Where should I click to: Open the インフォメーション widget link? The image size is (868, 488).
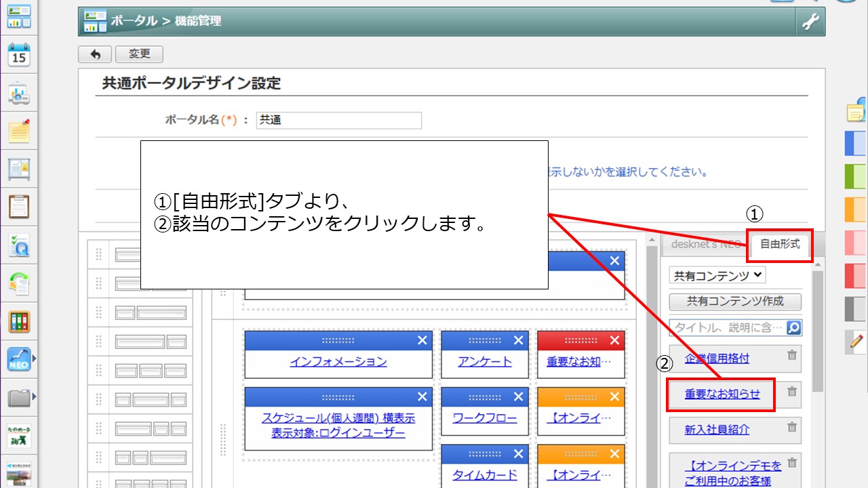pyautogui.click(x=338, y=361)
